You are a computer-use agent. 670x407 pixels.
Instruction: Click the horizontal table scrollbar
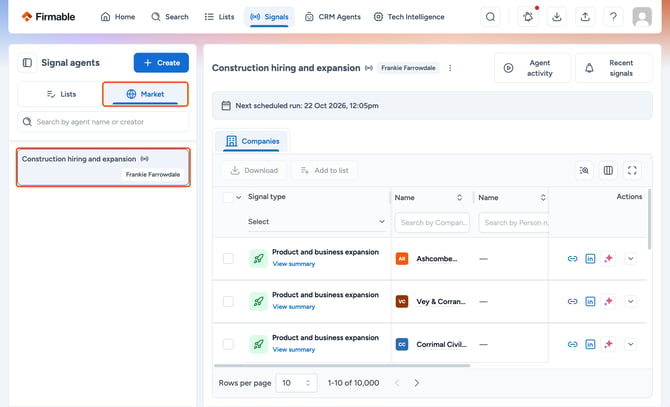pyautogui.click(x=342, y=366)
